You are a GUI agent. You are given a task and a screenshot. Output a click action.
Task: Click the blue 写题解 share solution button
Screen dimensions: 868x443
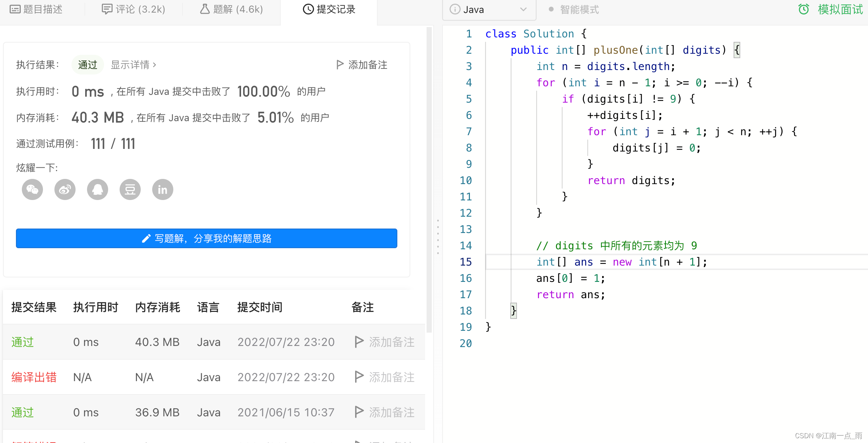(x=207, y=238)
